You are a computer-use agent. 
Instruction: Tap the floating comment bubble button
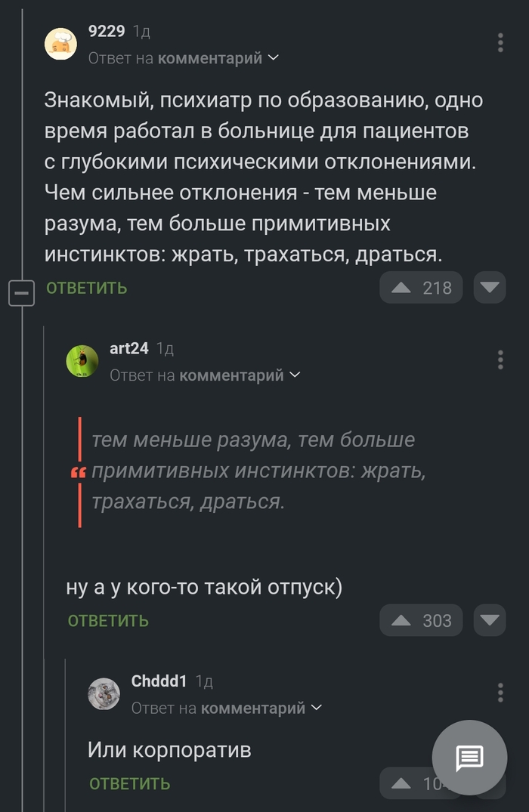coord(469,758)
